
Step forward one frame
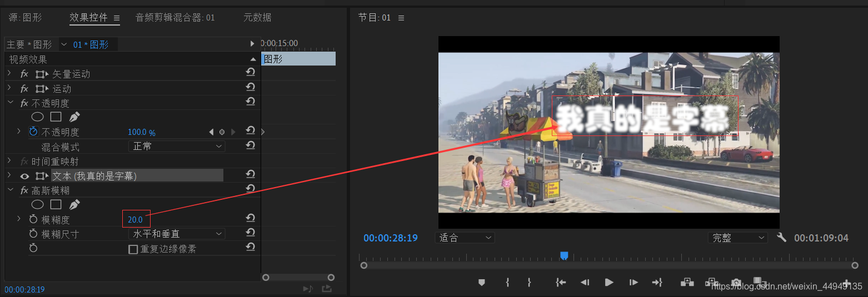633,283
